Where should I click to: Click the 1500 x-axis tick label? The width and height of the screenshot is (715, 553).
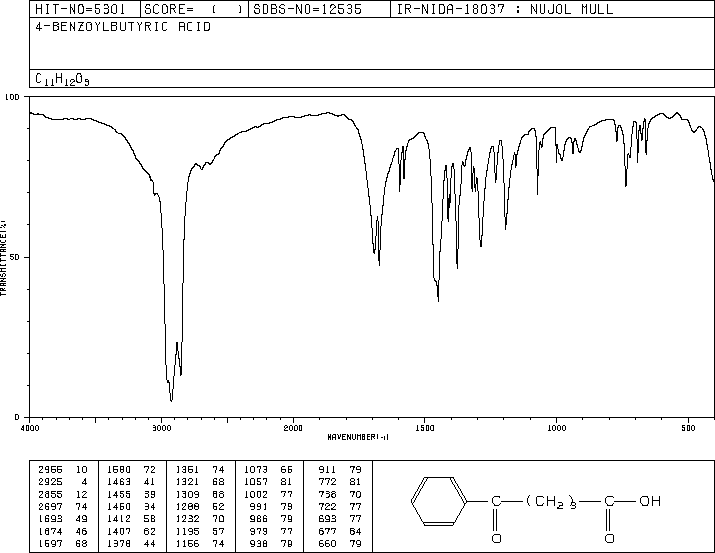tap(425, 428)
